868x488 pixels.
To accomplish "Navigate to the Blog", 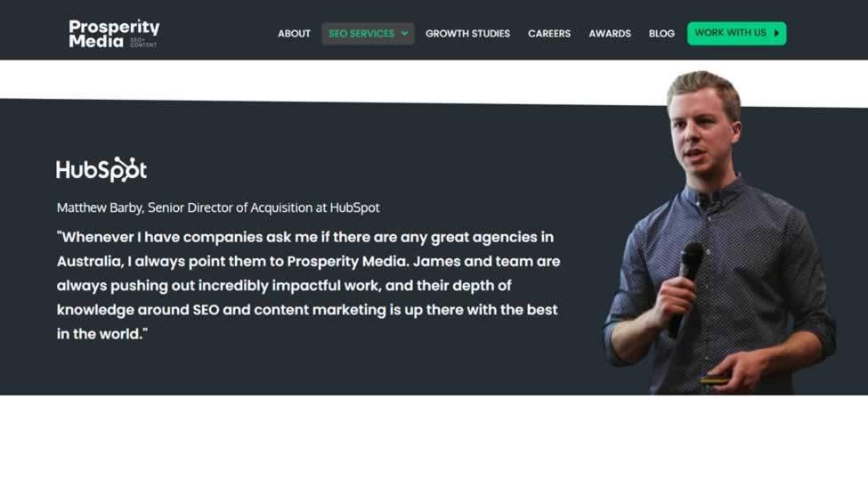I will point(661,34).
